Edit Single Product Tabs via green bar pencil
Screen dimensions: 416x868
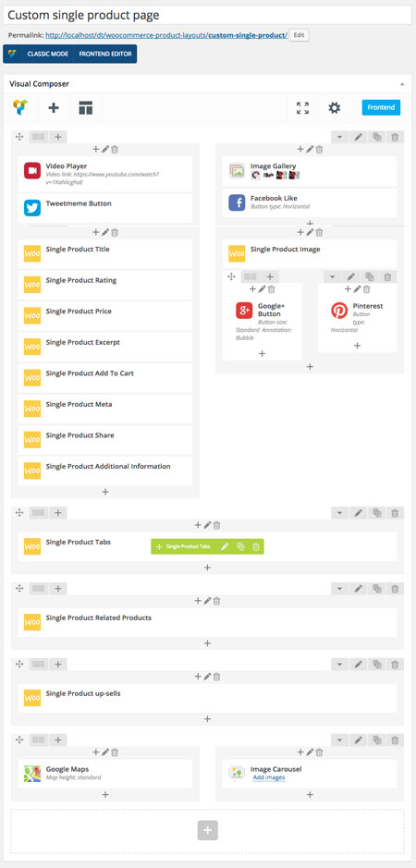pos(225,546)
